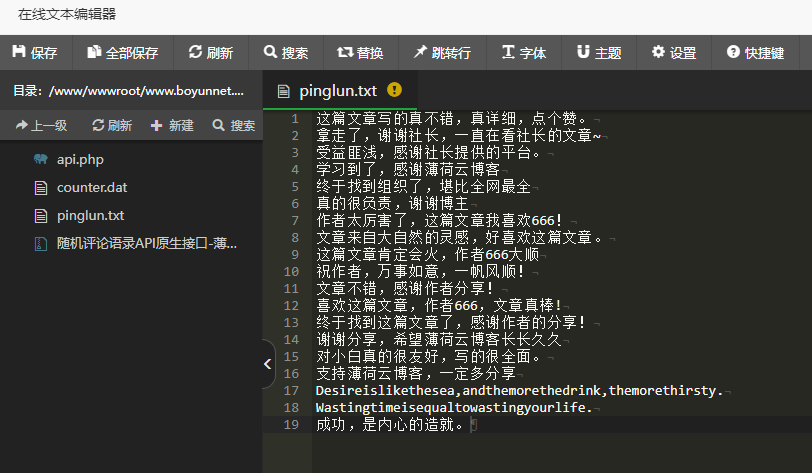The width and height of the screenshot is (812, 473).
Task: Click line 1 text 这篇文章写的真不错
Action: click(x=384, y=119)
